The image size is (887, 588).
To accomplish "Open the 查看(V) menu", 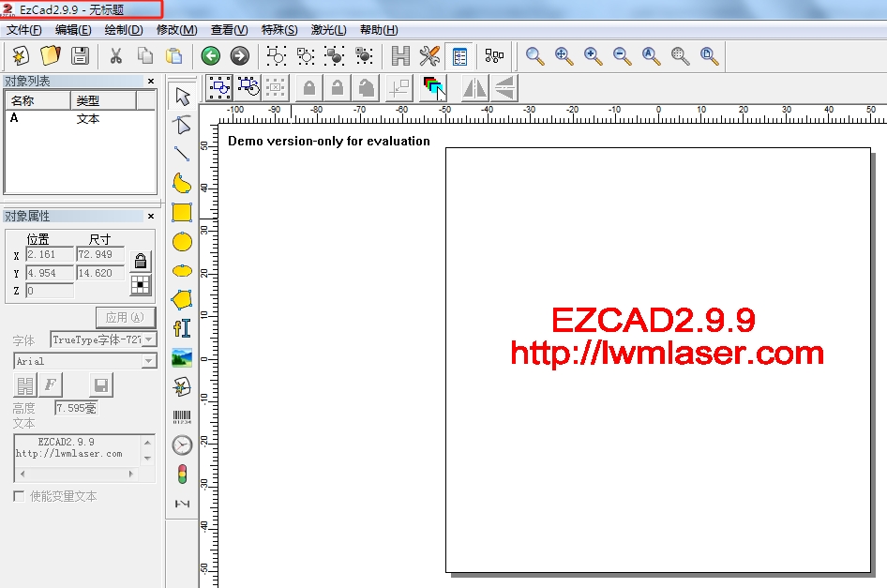I will pos(229,30).
